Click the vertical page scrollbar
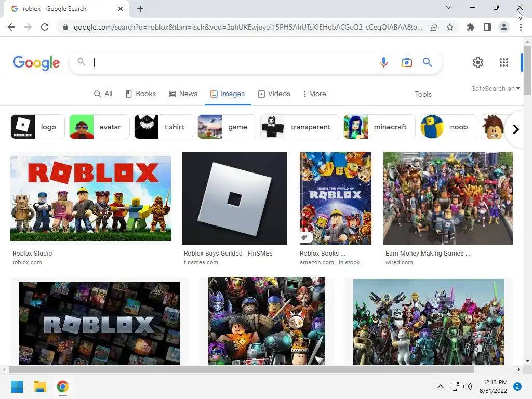This screenshot has width=532, height=399. pos(527,70)
